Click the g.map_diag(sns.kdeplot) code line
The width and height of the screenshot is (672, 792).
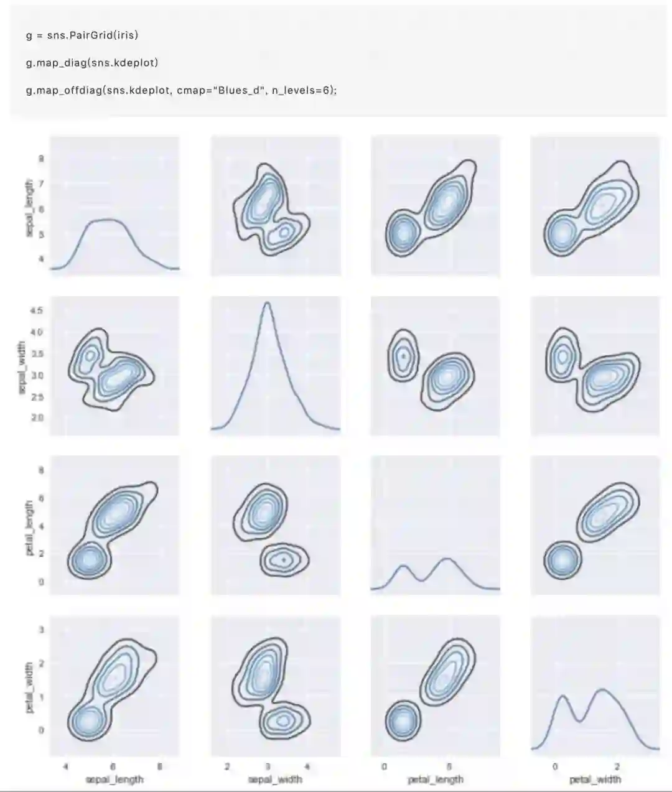(x=92, y=63)
